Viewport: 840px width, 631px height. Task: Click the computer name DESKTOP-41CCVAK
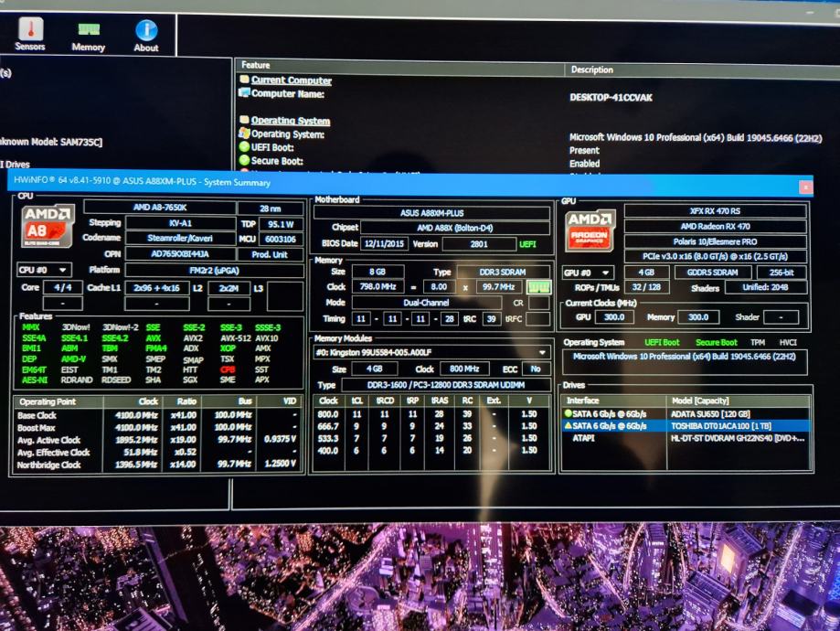pos(611,98)
